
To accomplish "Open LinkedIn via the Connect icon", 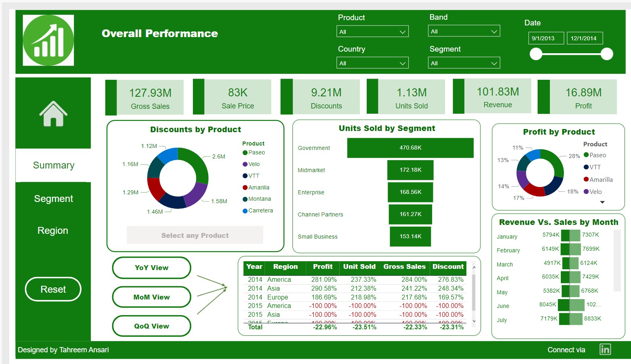I will click(x=605, y=350).
